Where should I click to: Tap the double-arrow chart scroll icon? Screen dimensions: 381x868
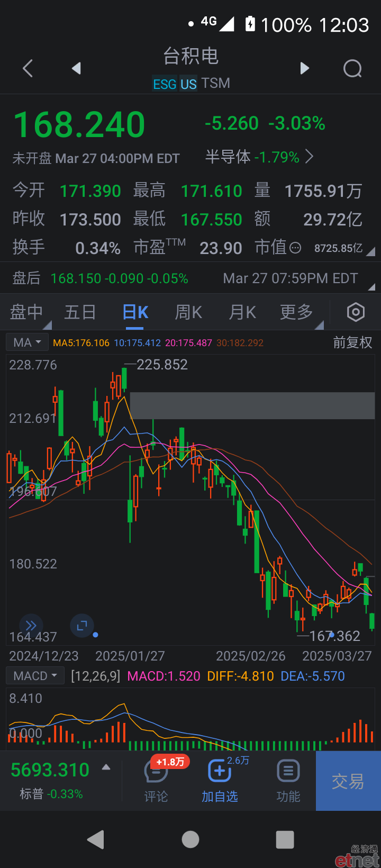pyautogui.click(x=31, y=626)
